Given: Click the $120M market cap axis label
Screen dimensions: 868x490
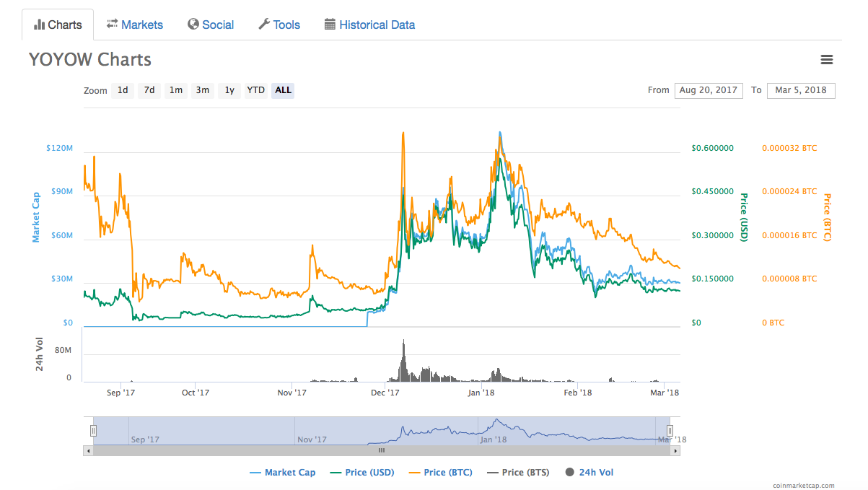Looking at the screenshot, I should click(59, 148).
